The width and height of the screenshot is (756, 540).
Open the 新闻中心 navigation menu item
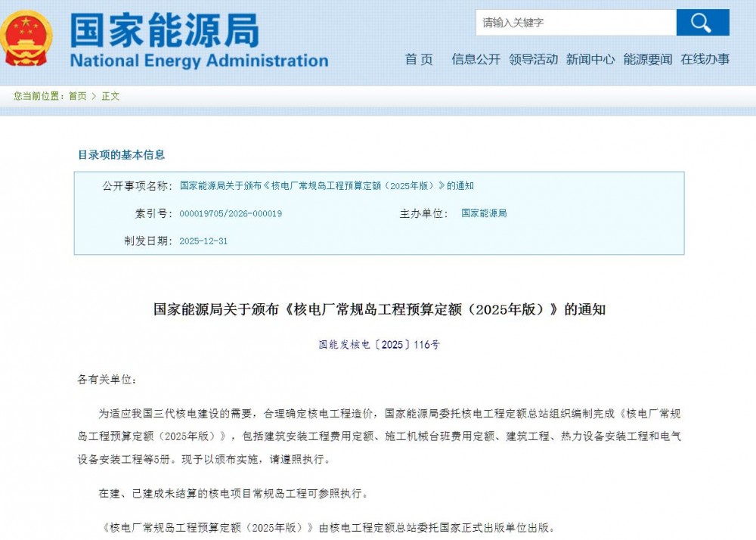[x=590, y=60]
